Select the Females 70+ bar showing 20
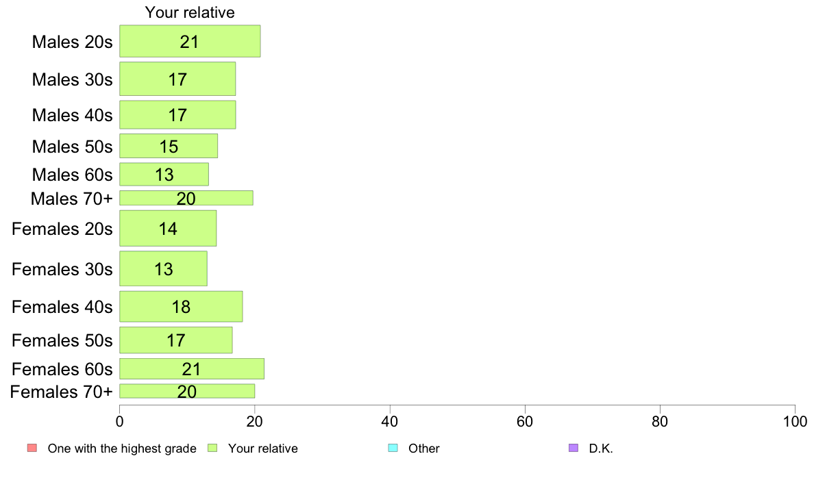The image size is (814, 504). point(188,391)
